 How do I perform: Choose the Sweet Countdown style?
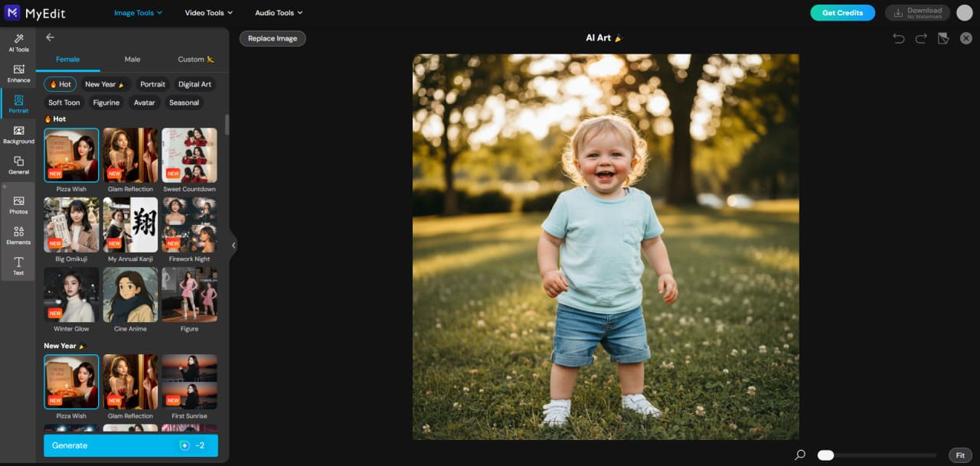coord(189,155)
